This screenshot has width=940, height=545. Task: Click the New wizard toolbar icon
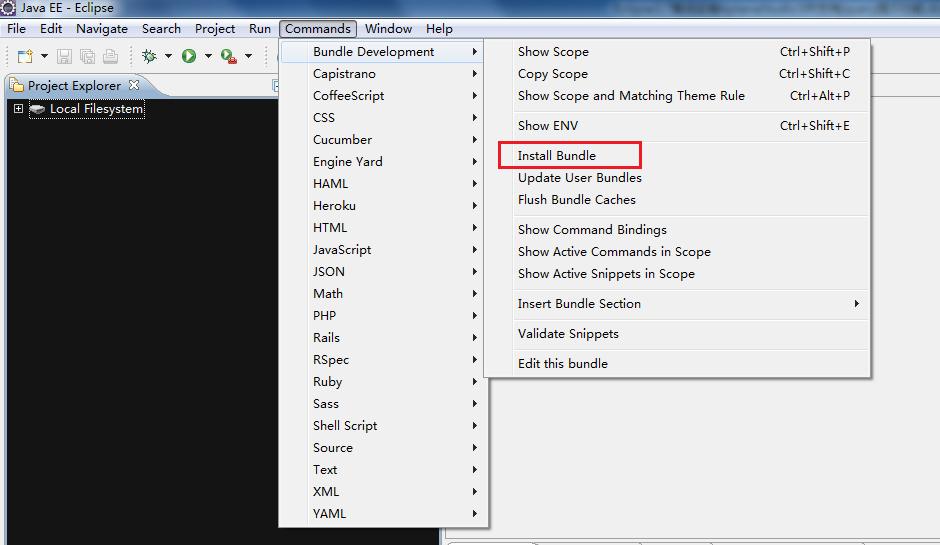25,56
